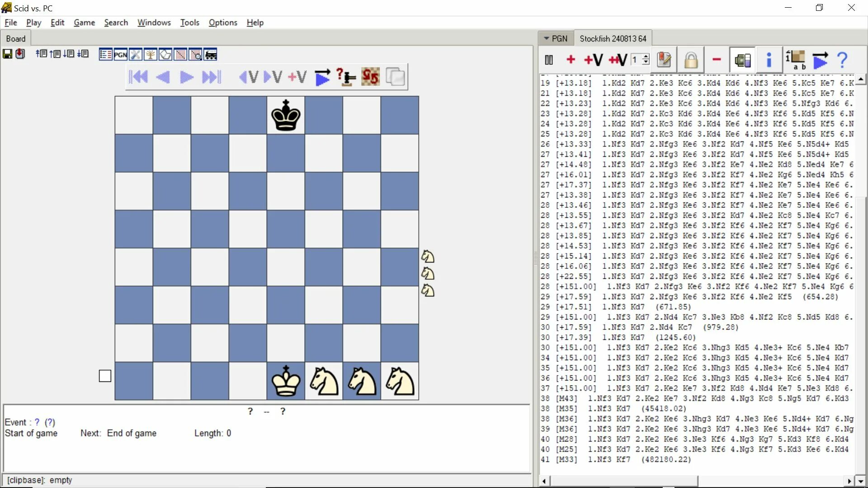This screenshot has height=488, width=868.
Task: Open the Tools menu
Action: [189, 23]
